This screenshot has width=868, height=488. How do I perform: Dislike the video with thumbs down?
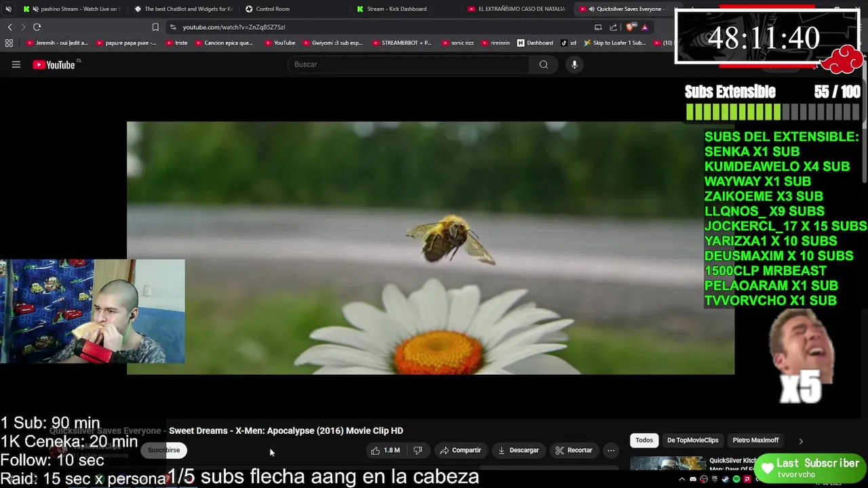pyautogui.click(x=418, y=450)
